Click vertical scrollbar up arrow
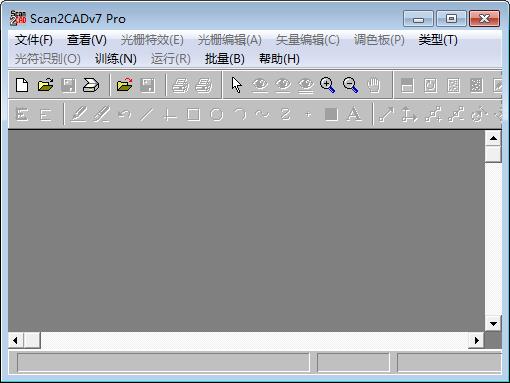The image size is (510, 383). click(x=493, y=138)
